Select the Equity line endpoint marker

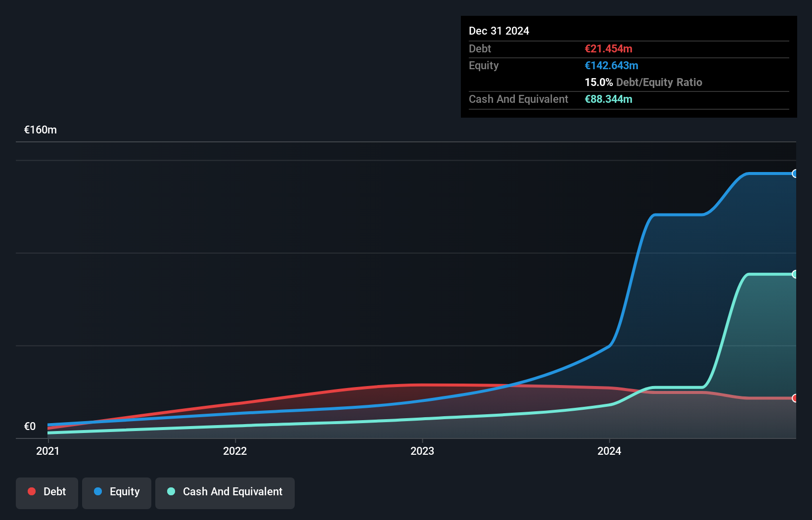(x=795, y=173)
